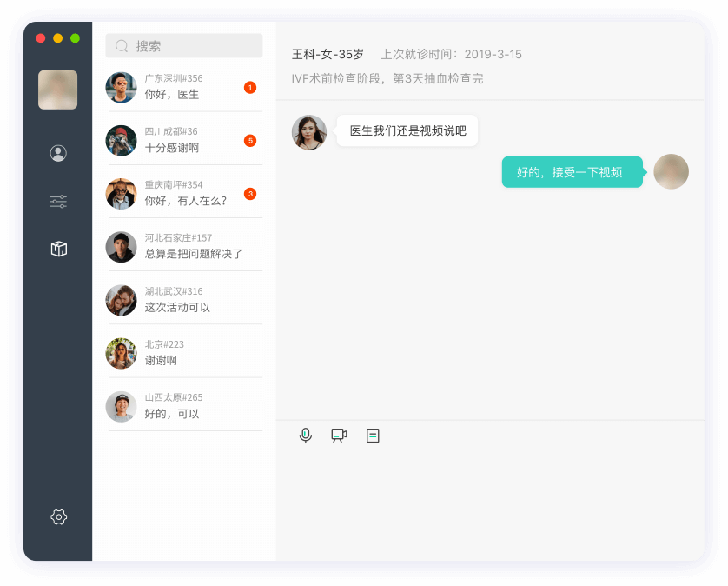This screenshot has width=728, height=586.
Task: Select the 湖北武汉#316 conversation
Action: 183,299
